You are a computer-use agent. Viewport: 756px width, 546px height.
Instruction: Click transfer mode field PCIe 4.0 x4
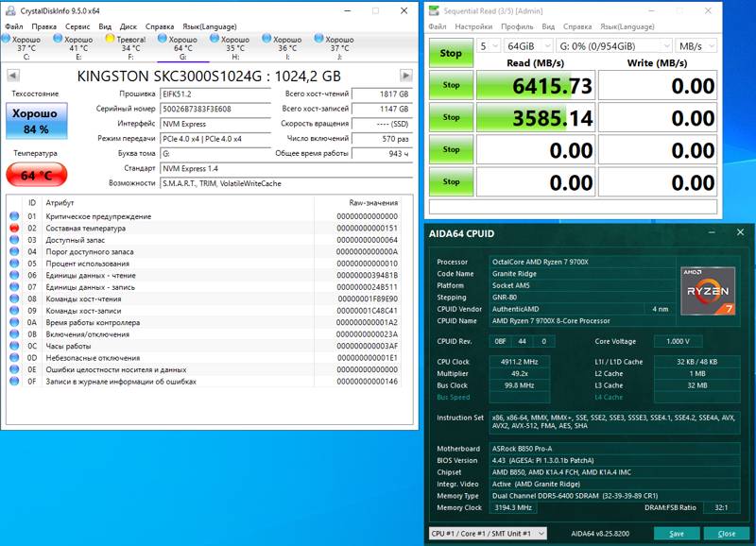[215, 139]
